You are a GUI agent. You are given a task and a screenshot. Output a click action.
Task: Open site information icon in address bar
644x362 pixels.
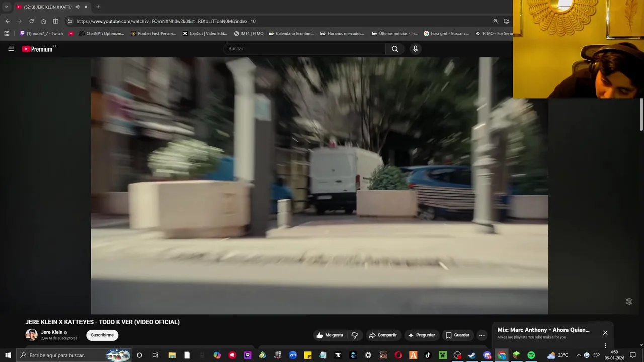point(70,21)
